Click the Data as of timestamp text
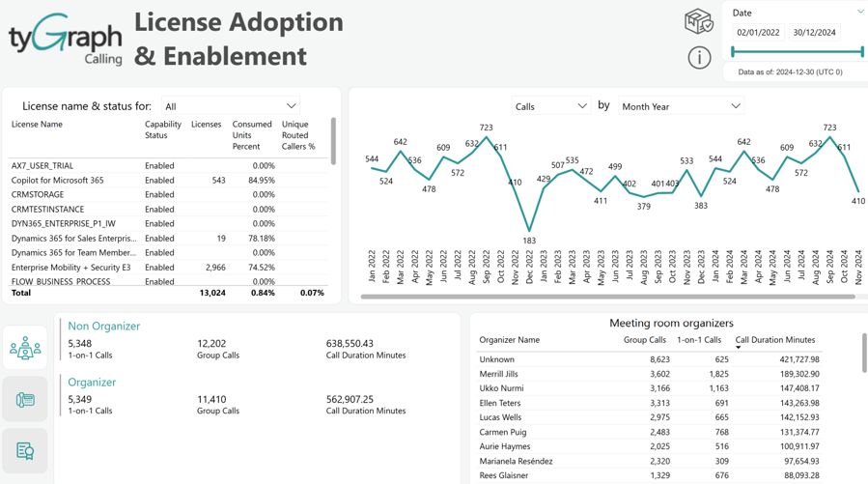The height and width of the screenshot is (484, 868). (791, 72)
